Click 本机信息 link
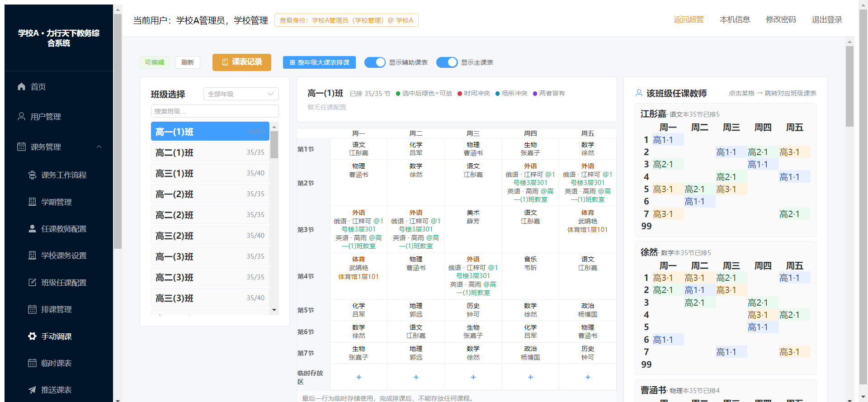Image resolution: width=868 pixels, height=402 pixels. [735, 19]
